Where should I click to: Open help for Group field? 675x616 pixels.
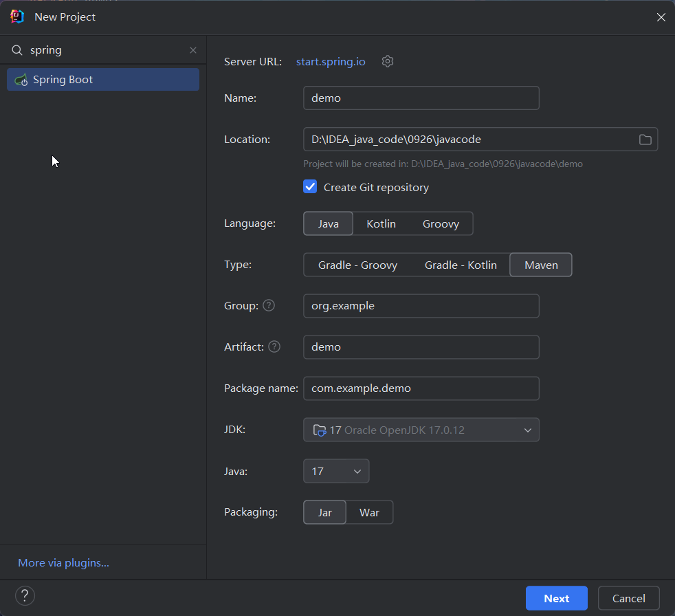pos(269,306)
